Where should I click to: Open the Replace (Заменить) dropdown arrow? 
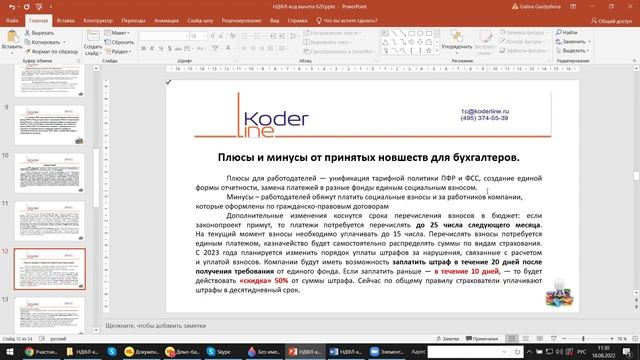589,42
